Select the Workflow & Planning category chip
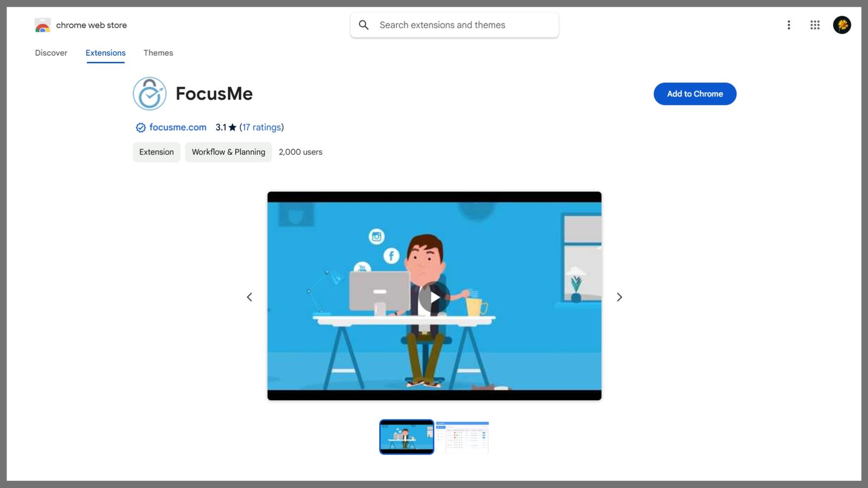Image resolution: width=868 pixels, height=488 pixels. coord(228,152)
